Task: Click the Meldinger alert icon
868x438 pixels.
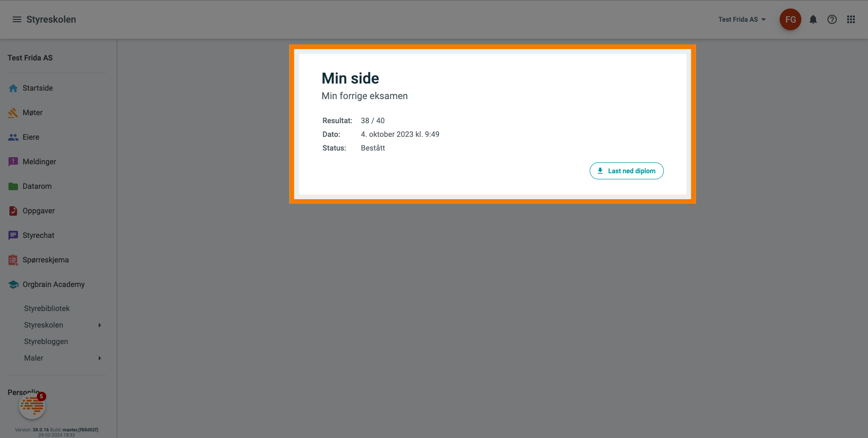Action: [13, 162]
